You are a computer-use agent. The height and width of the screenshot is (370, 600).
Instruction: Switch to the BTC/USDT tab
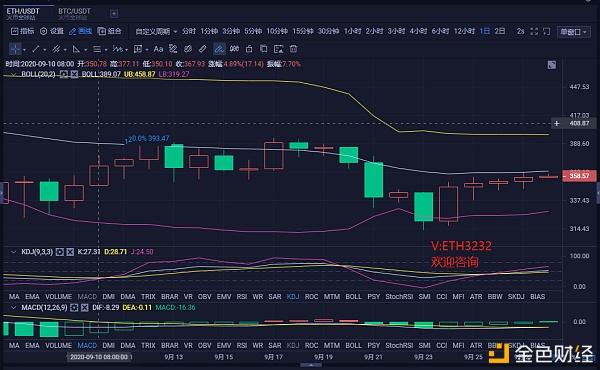pos(74,13)
